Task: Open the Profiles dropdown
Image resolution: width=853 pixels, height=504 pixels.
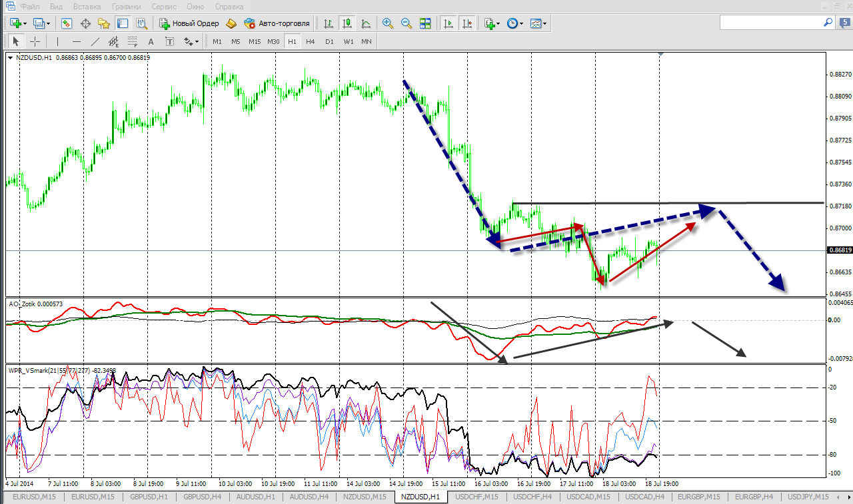Action: pos(42,23)
